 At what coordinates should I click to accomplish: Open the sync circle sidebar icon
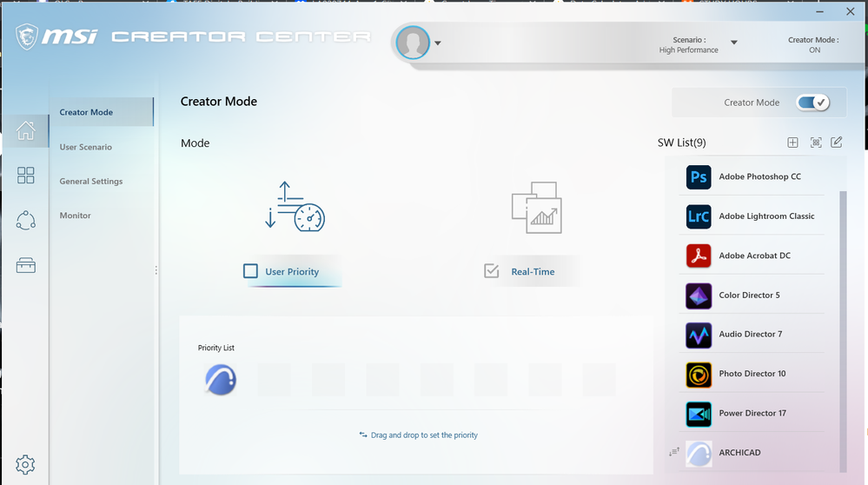coord(25,221)
